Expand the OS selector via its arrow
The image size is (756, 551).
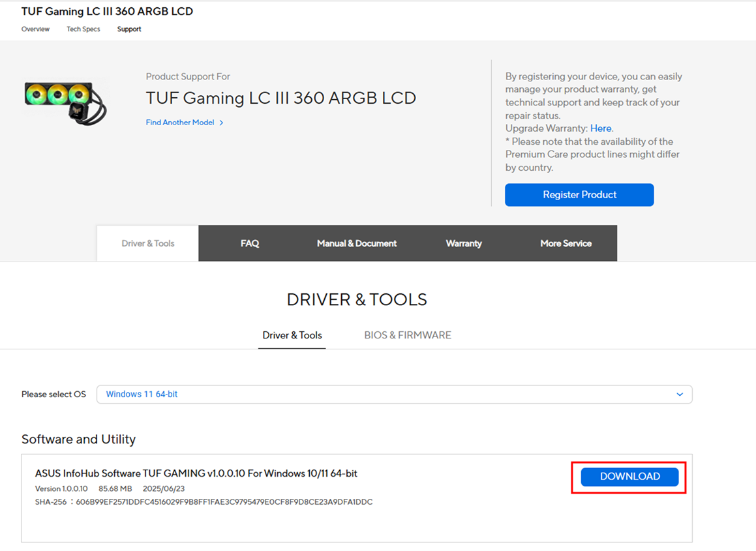pyautogui.click(x=680, y=395)
